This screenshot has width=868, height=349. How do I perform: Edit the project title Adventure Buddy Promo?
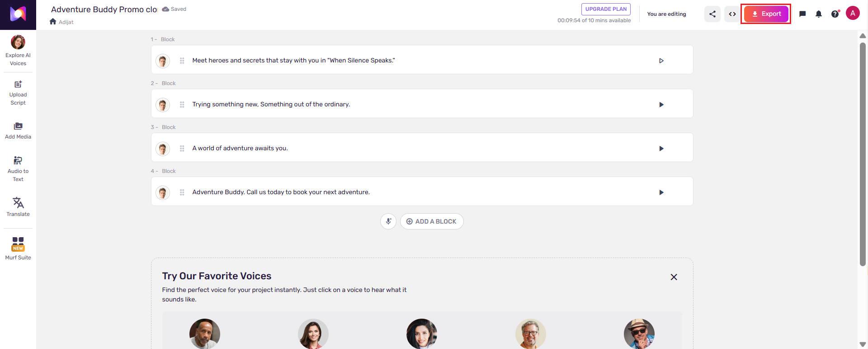point(104,9)
